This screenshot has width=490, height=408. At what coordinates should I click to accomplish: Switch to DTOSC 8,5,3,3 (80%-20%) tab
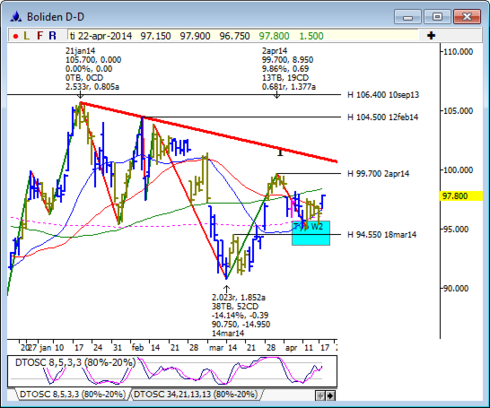(x=72, y=394)
